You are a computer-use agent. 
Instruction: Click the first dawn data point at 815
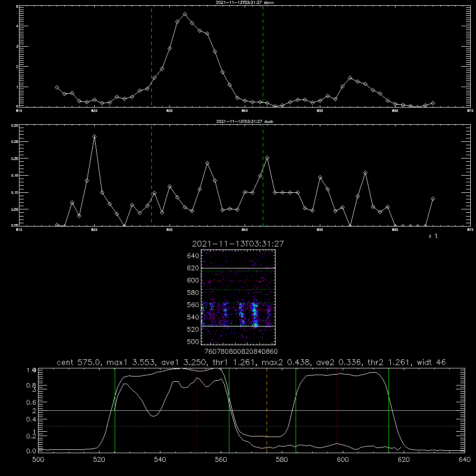click(57, 87)
